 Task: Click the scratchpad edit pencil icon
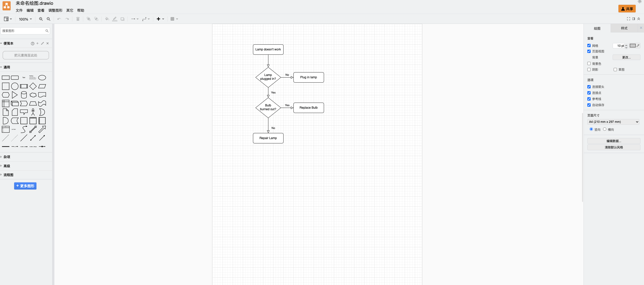[42, 43]
